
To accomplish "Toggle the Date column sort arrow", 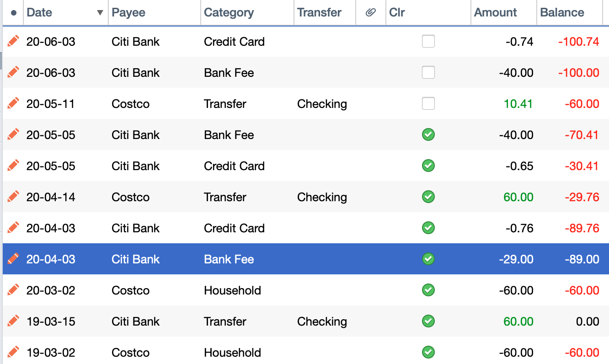I will [100, 13].
